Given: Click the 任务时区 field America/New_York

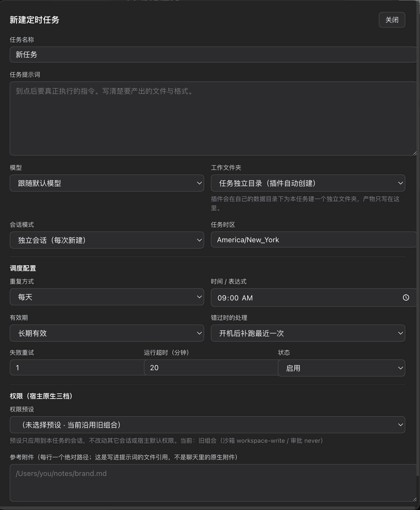Looking at the screenshot, I should [x=314, y=239].
